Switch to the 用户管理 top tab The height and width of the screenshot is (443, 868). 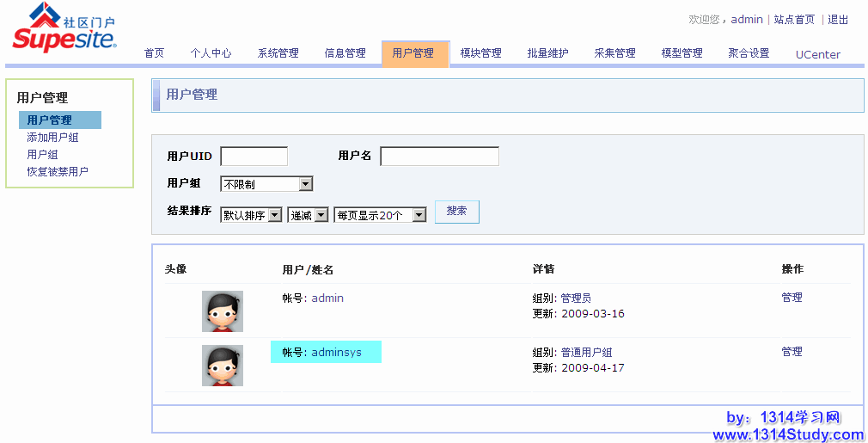tap(413, 53)
